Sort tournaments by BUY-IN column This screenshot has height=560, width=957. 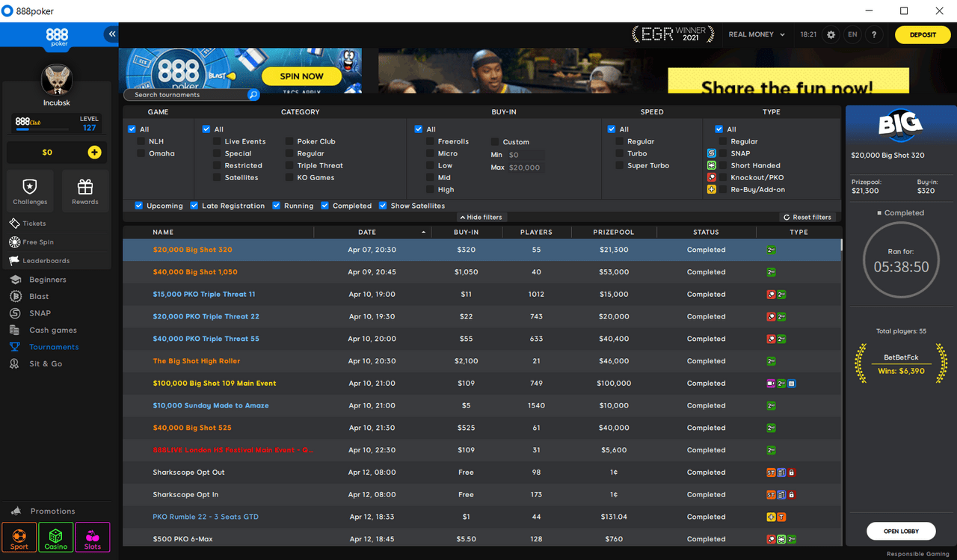click(x=466, y=233)
